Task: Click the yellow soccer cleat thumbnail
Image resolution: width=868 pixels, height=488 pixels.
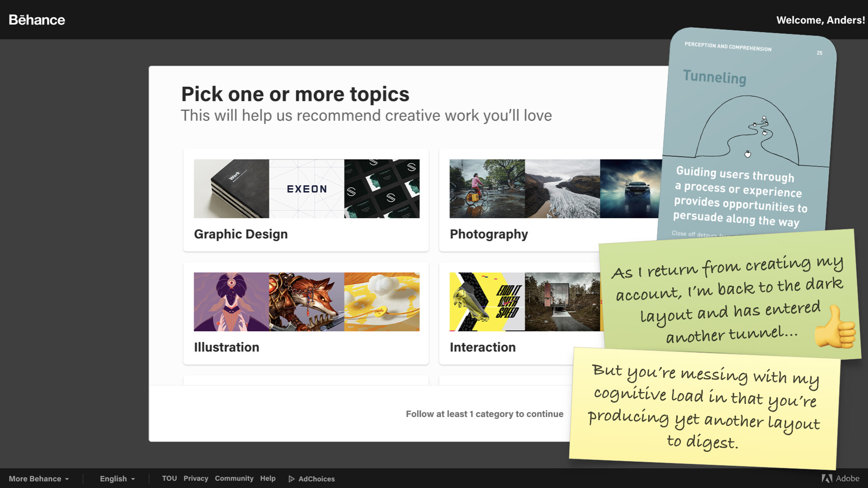Action: 487,302
